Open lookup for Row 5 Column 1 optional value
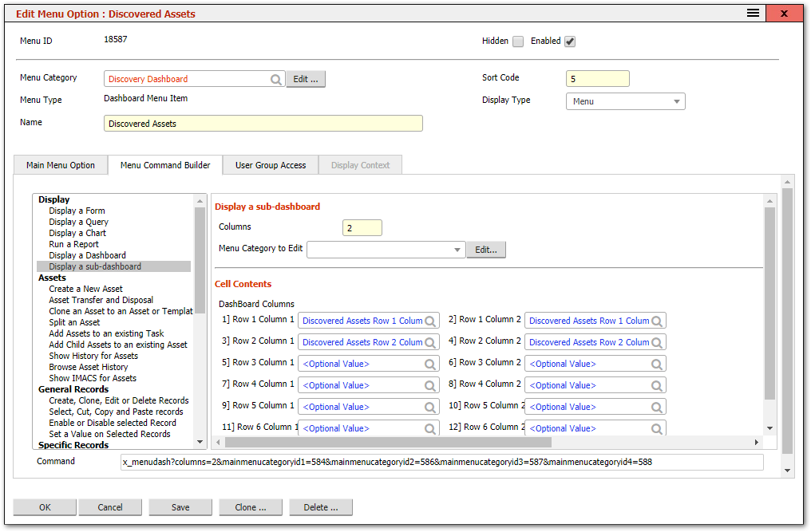This screenshot has width=811, height=532. [429, 406]
